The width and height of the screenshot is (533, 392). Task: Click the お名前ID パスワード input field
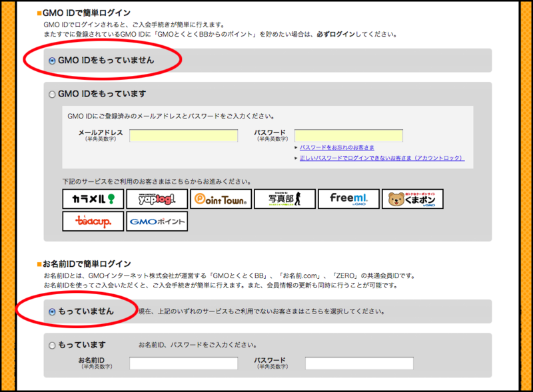click(359, 363)
